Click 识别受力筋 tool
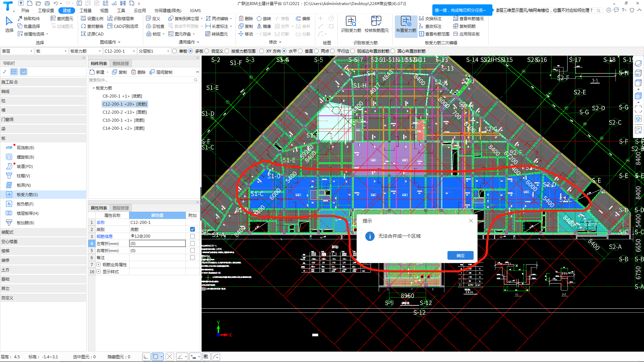The image size is (644, 362). pos(351,24)
